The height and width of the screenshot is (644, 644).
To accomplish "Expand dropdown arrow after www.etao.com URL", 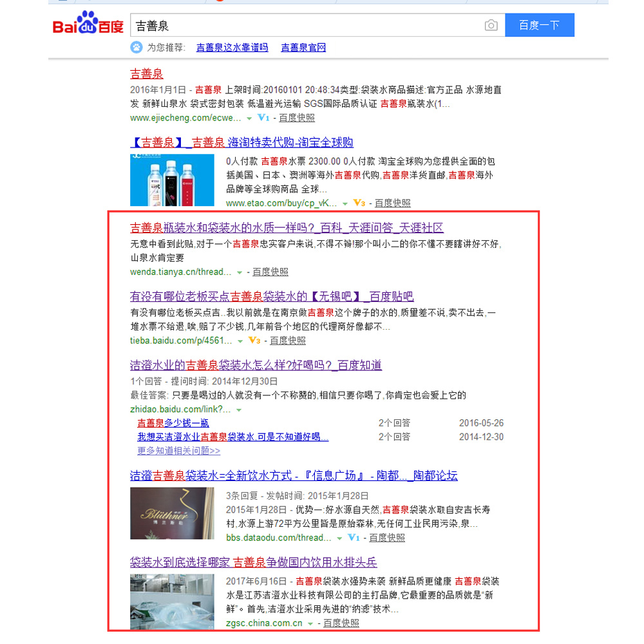I will (x=345, y=204).
